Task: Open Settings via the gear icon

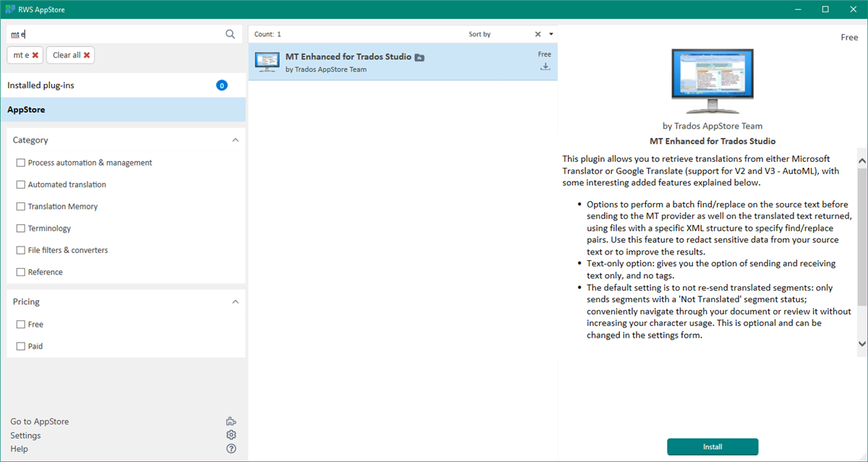Action: [231, 435]
